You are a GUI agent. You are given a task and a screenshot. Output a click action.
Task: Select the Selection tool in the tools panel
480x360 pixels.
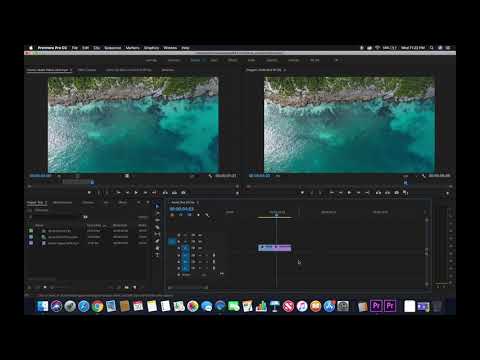[157, 206]
